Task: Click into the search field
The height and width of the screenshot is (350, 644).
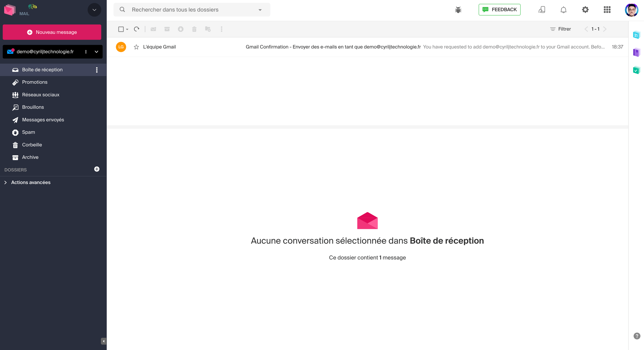Action: pos(190,10)
